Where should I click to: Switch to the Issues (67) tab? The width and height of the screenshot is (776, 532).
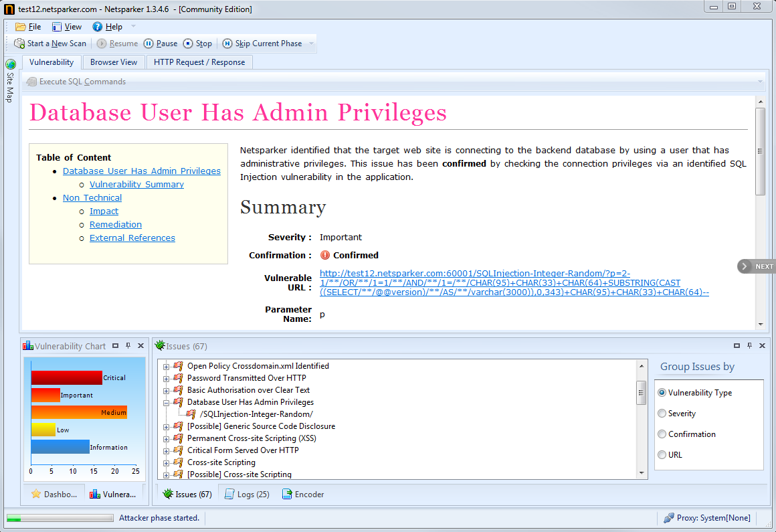pyautogui.click(x=187, y=495)
